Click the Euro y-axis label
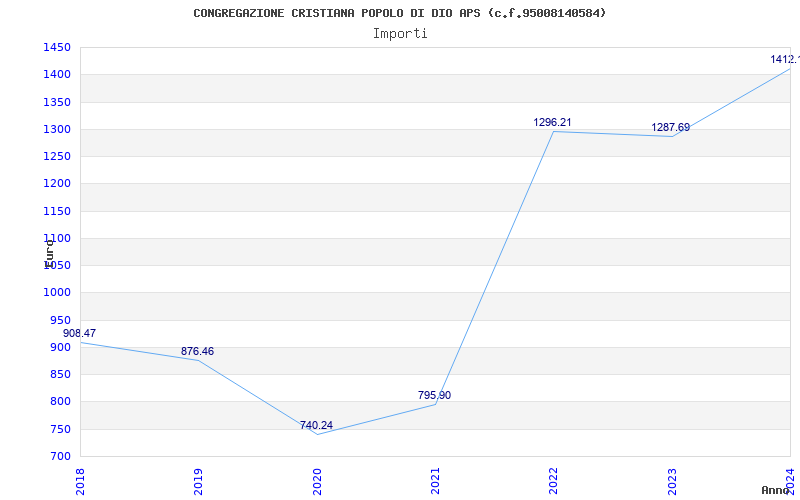The image size is (800, 500). [49, 254]
